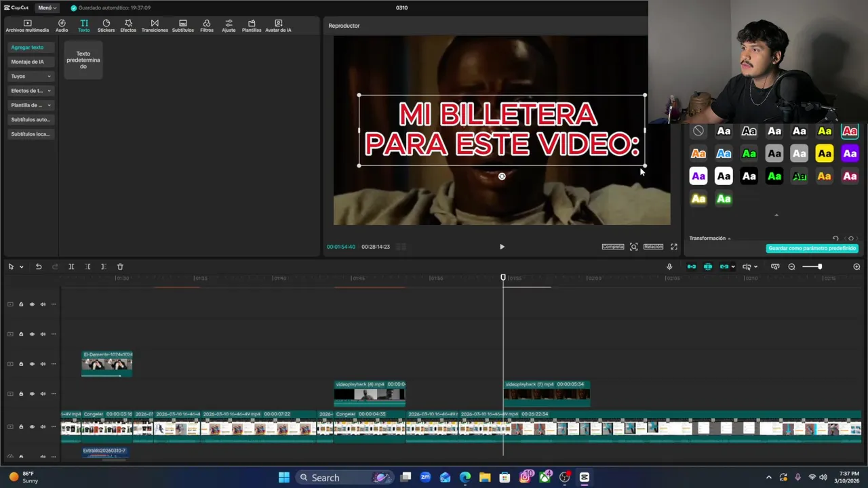
Task: Split the clip at the playhead
Action: 71,266
